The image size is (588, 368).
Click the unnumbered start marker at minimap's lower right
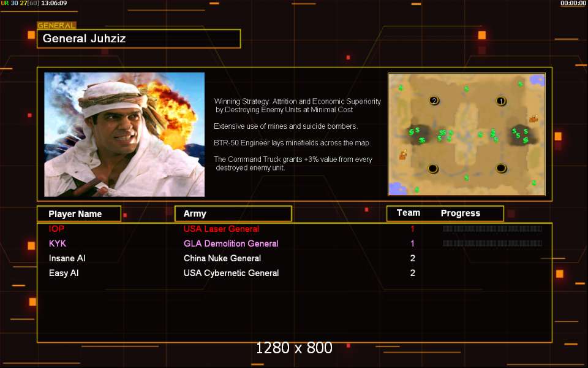[x=501, y=168]
